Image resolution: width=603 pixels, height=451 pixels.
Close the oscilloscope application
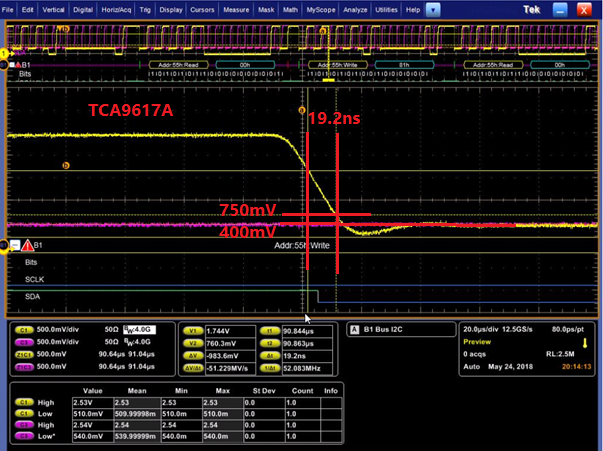[584, 10]
